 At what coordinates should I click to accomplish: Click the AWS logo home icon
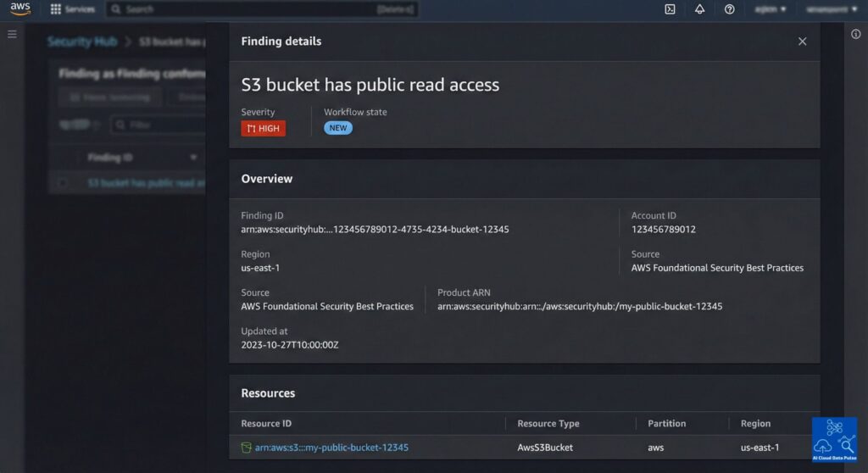click(x=20, y=8)
